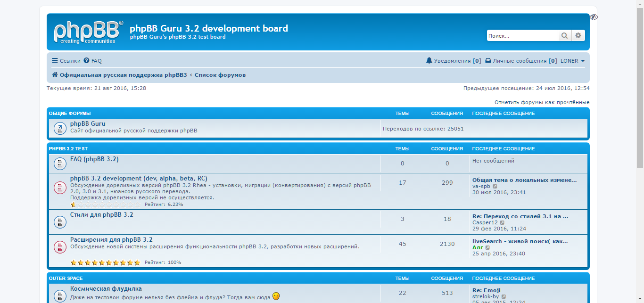
Task: Click the rating stars under Расширения forum
Action: (x=106, y=262)
